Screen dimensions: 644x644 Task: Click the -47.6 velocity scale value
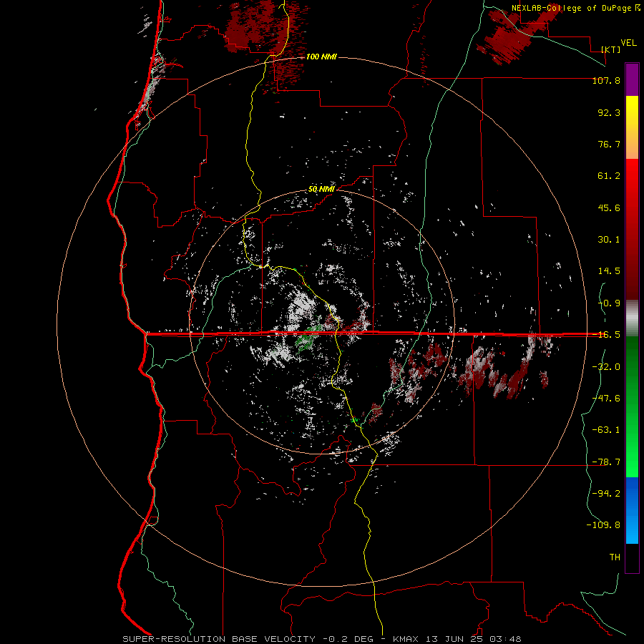tap(606, 398)
